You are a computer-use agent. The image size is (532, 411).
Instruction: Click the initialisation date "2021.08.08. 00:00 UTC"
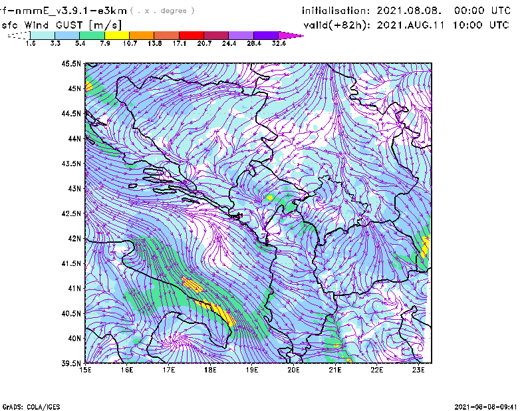(444, 11)
